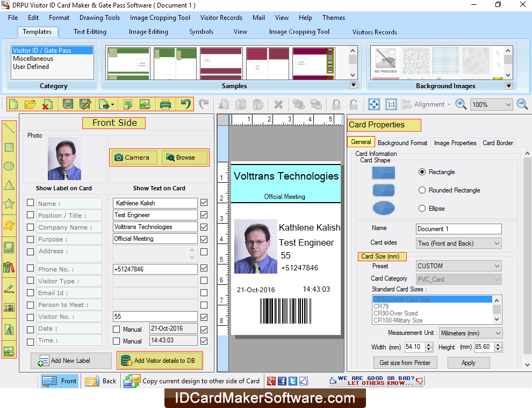Click the Fit to window icon
The image size is (532, 408).
[374, 104]
